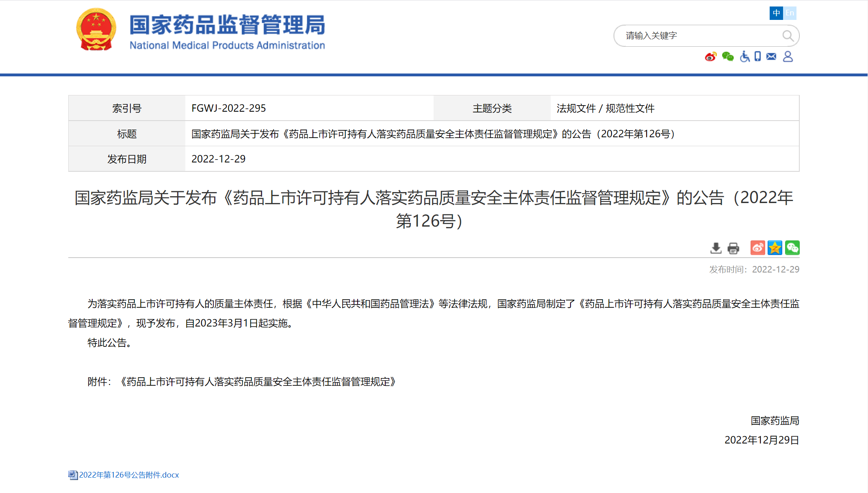The width and height of the screenshot is (868, 493).
Task: Click the 国家药品监督管理局 site title
Action: [x=227, y=25]
